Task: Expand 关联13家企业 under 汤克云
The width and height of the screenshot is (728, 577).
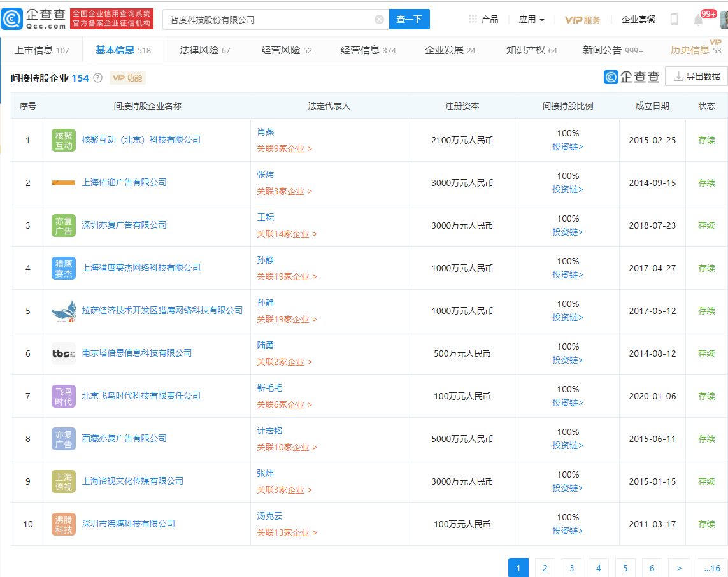Action: pyautogui.click(x=287, y=532)
